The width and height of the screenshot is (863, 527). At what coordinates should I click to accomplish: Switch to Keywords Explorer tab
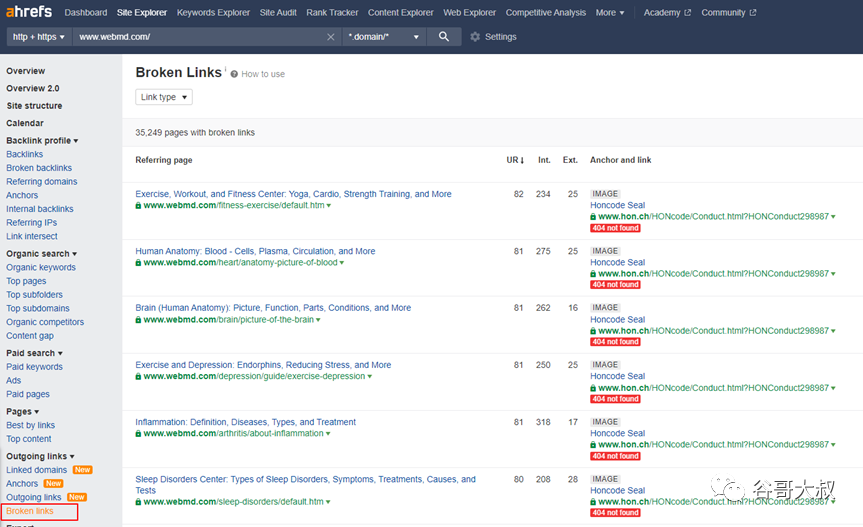tap(213, 13)
